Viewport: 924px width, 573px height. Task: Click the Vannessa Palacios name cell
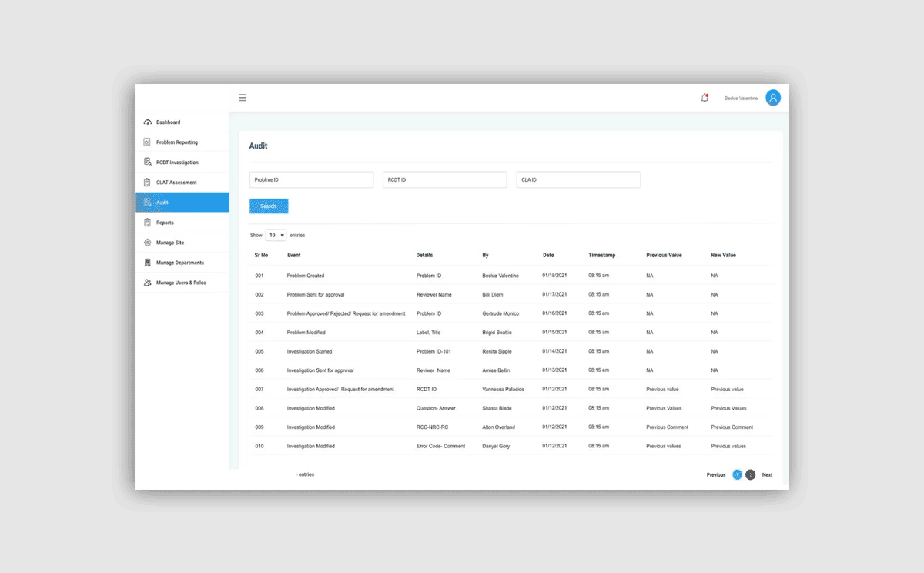point(503,389)
